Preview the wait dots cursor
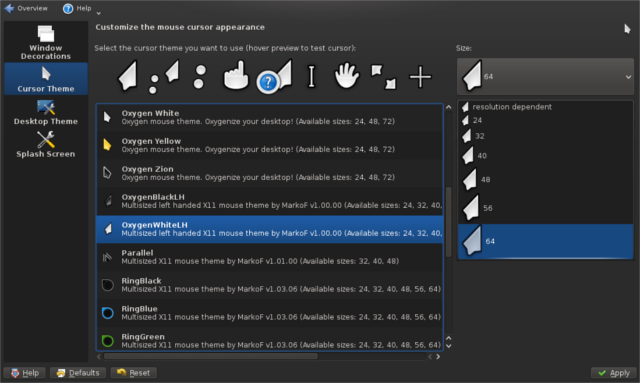 [x=199, y=77]
